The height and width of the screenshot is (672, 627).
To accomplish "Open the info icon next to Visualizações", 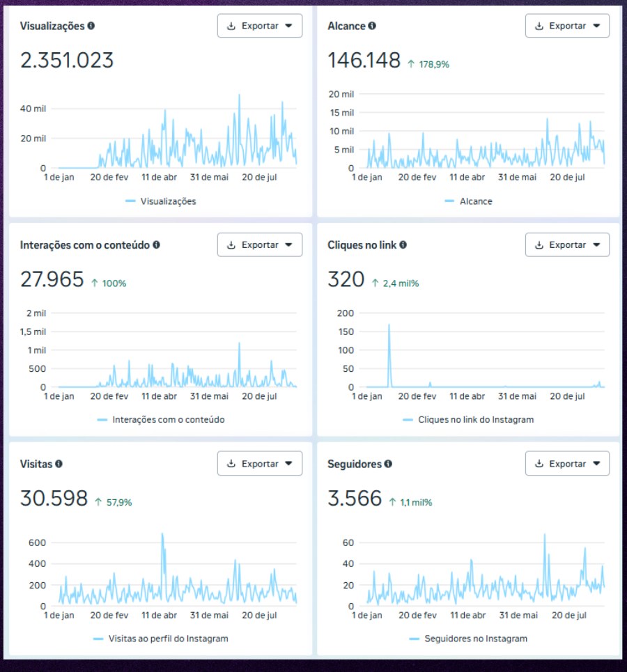I will pyautogui.click(x=91, y=26).
